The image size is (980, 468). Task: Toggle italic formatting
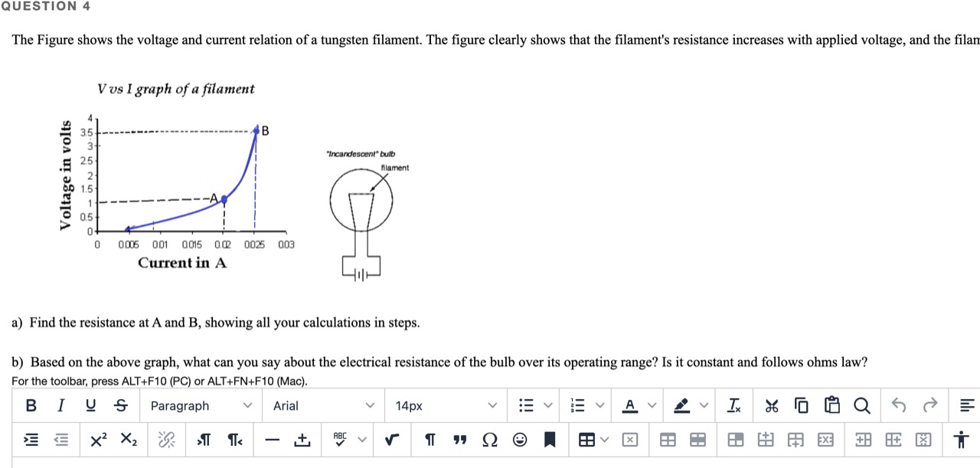[x=61, y=405]
